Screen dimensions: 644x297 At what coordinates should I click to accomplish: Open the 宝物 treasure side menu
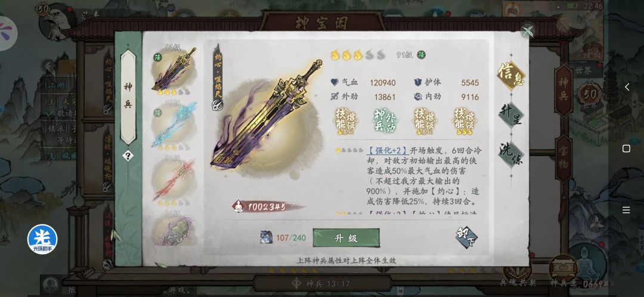[x=563, y=158]
